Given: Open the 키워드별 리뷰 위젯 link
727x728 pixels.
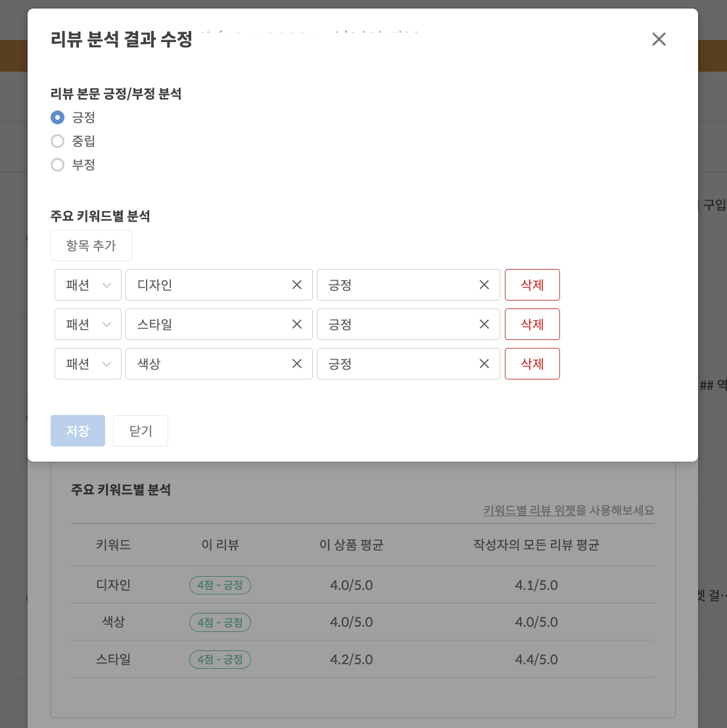Looking at the screenshot, I should [529, 510].
